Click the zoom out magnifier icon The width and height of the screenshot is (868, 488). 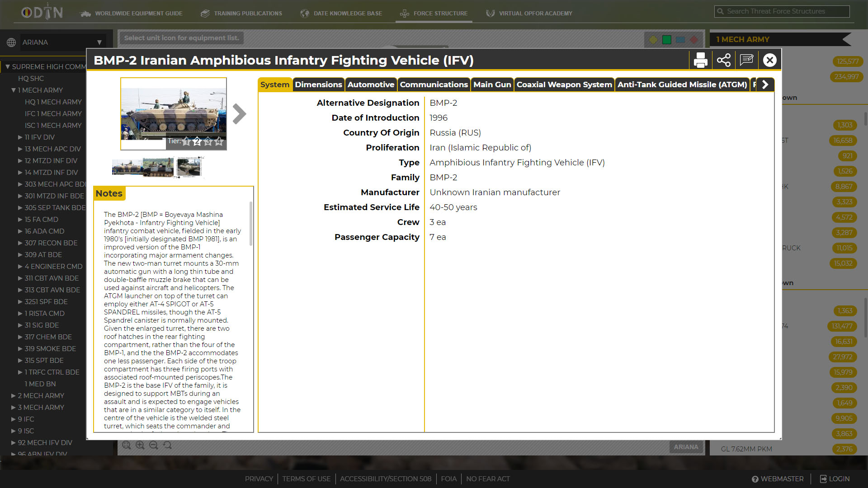(x=154, y=445)
